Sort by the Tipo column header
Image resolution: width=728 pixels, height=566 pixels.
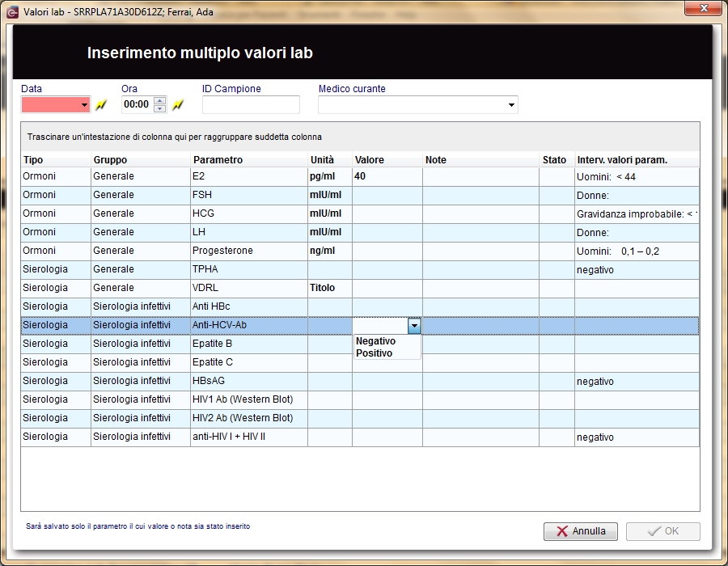click(x=56, y=159)
